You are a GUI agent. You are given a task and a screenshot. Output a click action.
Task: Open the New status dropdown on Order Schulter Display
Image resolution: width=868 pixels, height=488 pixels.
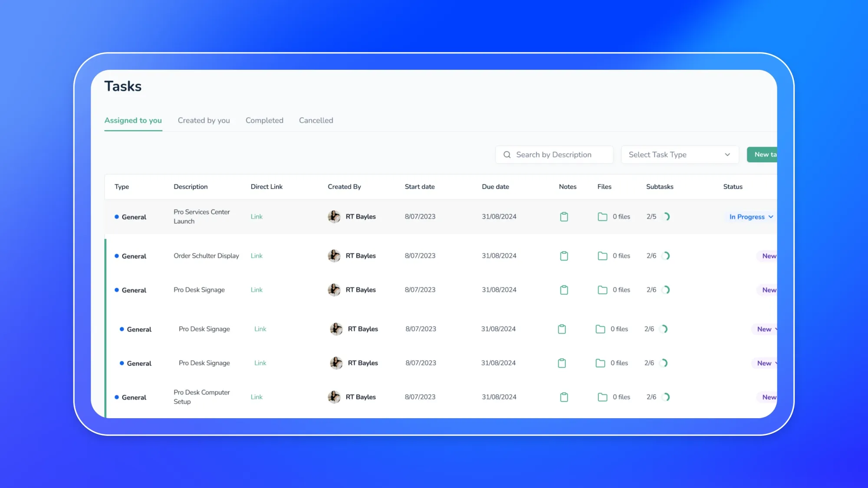tap(768, 256)
